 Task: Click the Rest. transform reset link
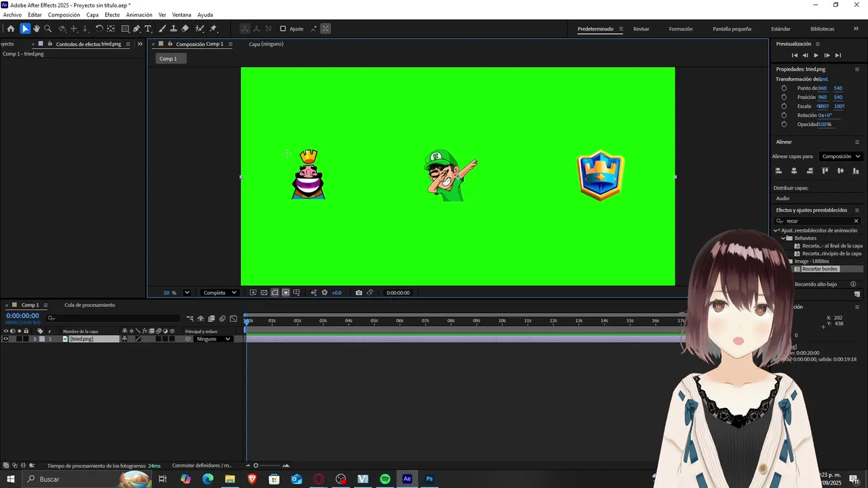pyautogui.click(x=823, y=79)
